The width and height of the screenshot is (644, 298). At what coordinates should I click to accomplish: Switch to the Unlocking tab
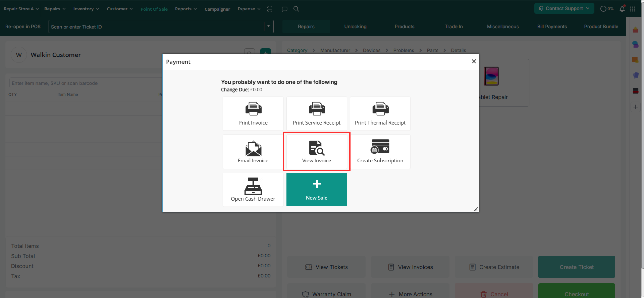click(355, 27)
